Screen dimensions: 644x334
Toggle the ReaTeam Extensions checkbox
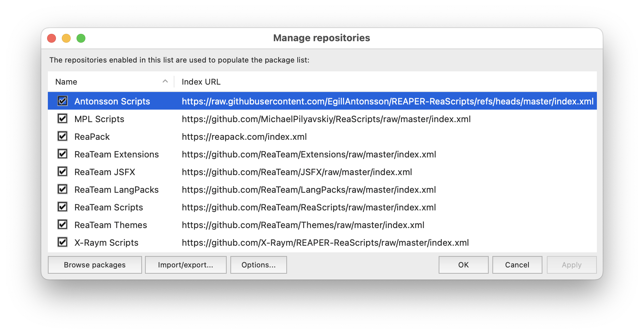pos(63,154)
